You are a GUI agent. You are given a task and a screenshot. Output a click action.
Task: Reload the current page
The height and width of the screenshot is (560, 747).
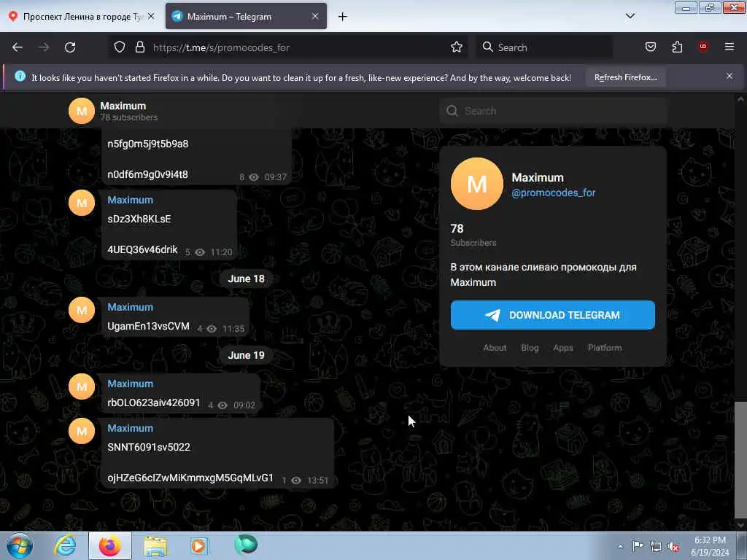[70, 47]
